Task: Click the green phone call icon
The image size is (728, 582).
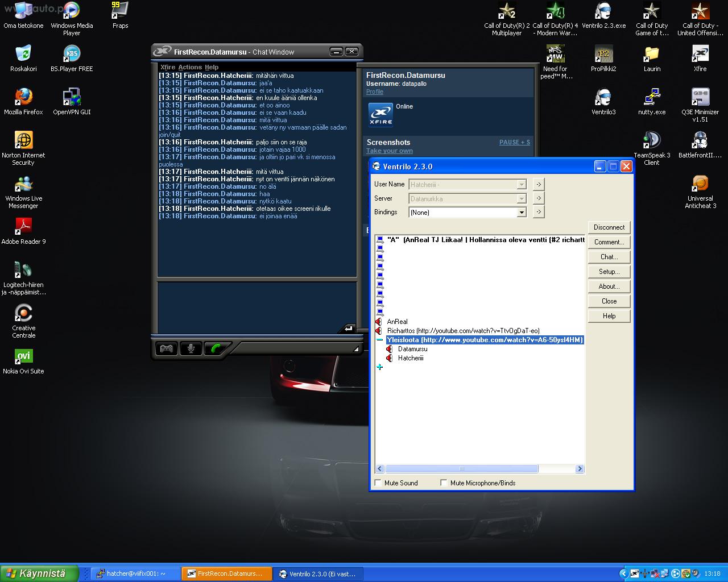Action: pyautogui.click(x=216, y=348)
